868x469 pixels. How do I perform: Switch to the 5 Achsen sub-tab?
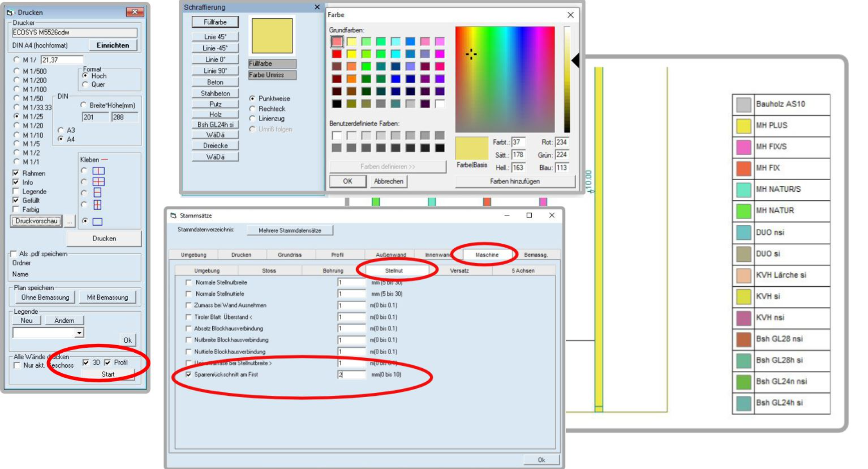[x=523, y=270]
